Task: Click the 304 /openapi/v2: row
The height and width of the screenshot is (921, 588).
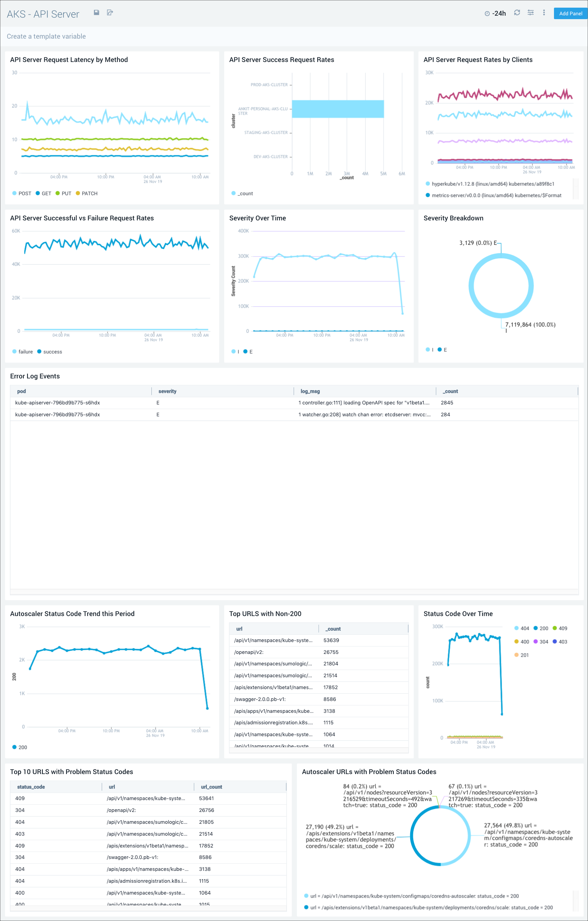Action: (148, 810)
